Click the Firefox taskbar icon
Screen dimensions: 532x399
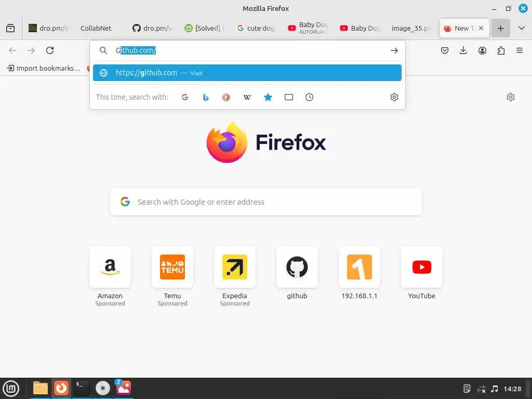pyautogui.click(x=61, y=388)
